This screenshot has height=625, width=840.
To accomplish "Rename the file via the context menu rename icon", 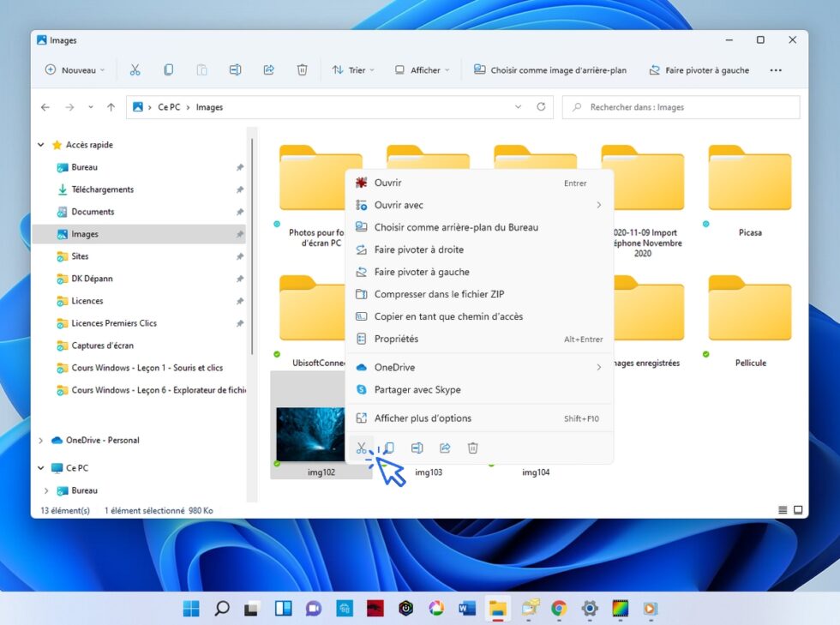I will tap(417, 448).
